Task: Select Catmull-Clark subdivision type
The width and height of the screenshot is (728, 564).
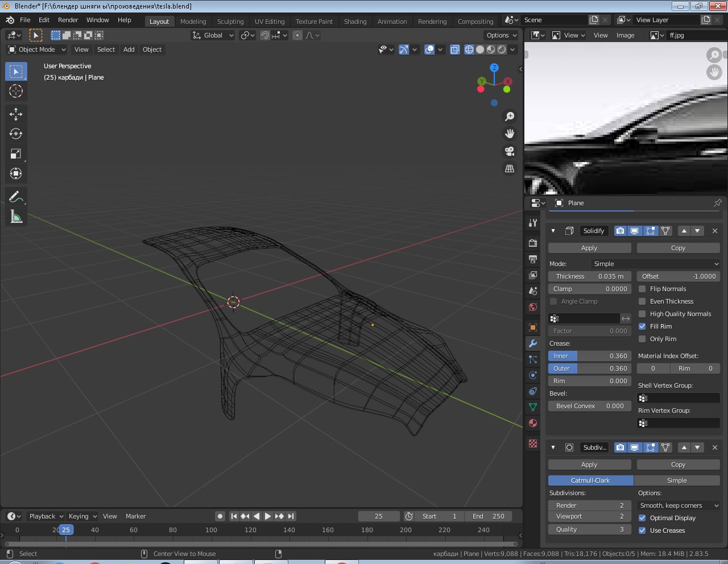Action: point(590,480)
